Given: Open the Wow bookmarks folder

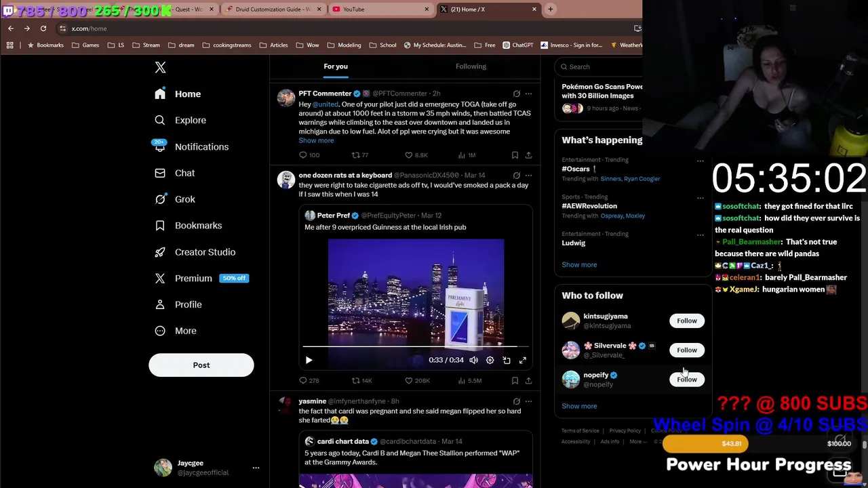Looking at the screenshot, I should pyautogui.click(x=307, y=45).
